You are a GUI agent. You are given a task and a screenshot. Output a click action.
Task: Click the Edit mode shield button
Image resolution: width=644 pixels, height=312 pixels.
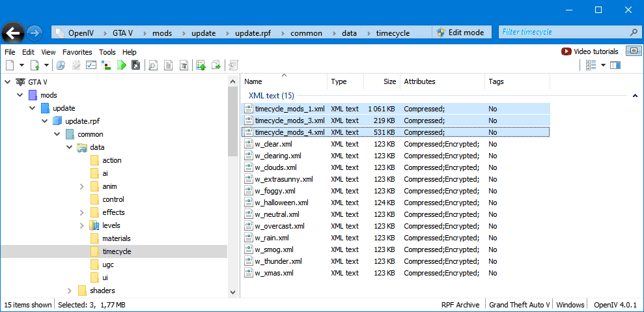coord(462,33)
